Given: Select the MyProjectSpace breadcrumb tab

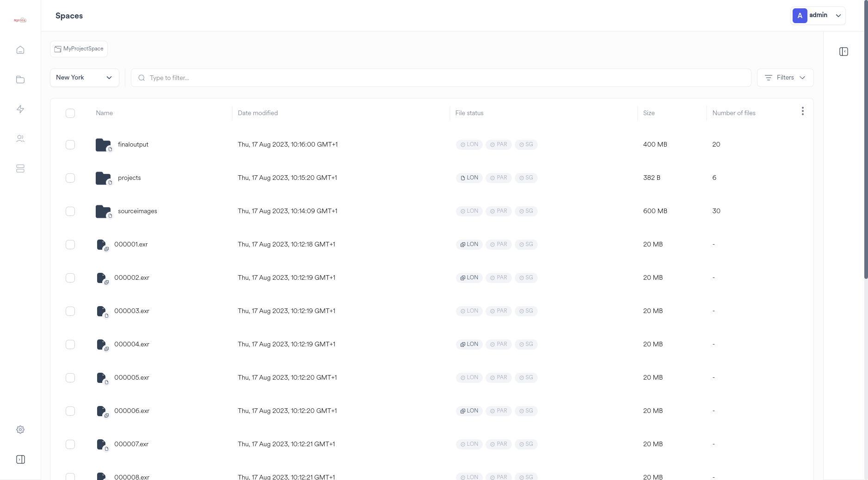Looking at the screenshot, I should pyautogui.click(x=79, y=48).
